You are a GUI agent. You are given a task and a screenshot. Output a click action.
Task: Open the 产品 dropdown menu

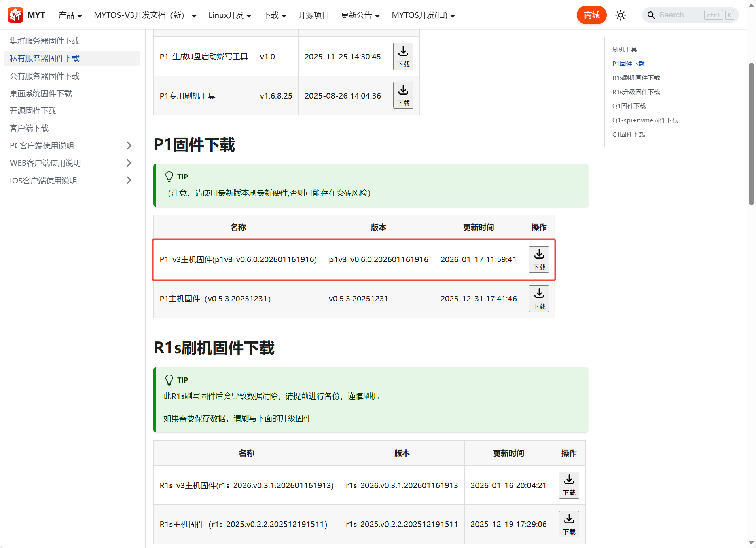[70, 15]
